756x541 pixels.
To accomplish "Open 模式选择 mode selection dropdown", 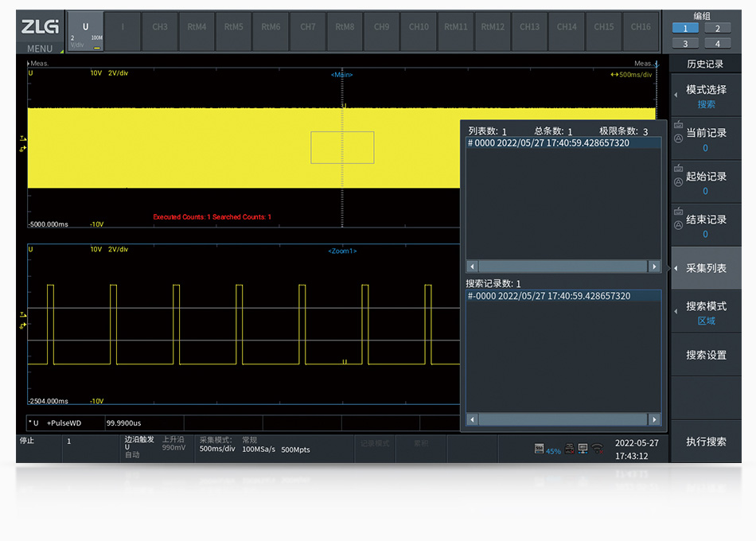I will tap(706, 95).
